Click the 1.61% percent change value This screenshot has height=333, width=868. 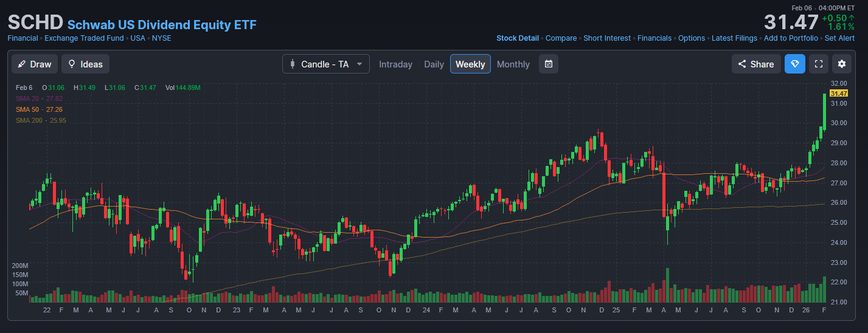[841, 27]
